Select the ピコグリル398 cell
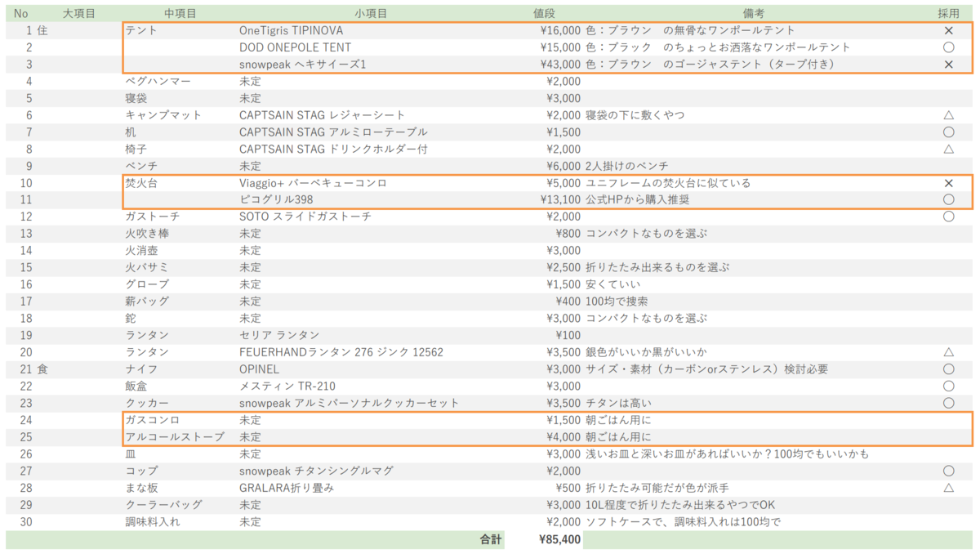Viewport: 980px width, 554px height. 276,199
